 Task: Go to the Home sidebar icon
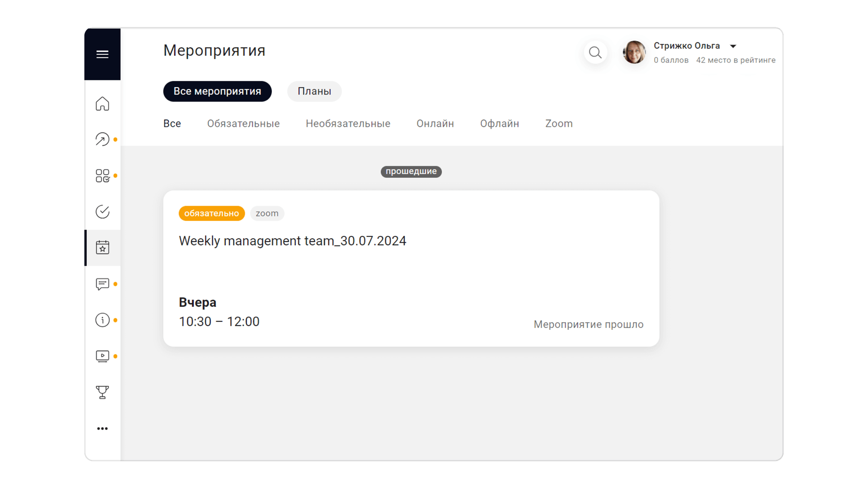(102, 103)
